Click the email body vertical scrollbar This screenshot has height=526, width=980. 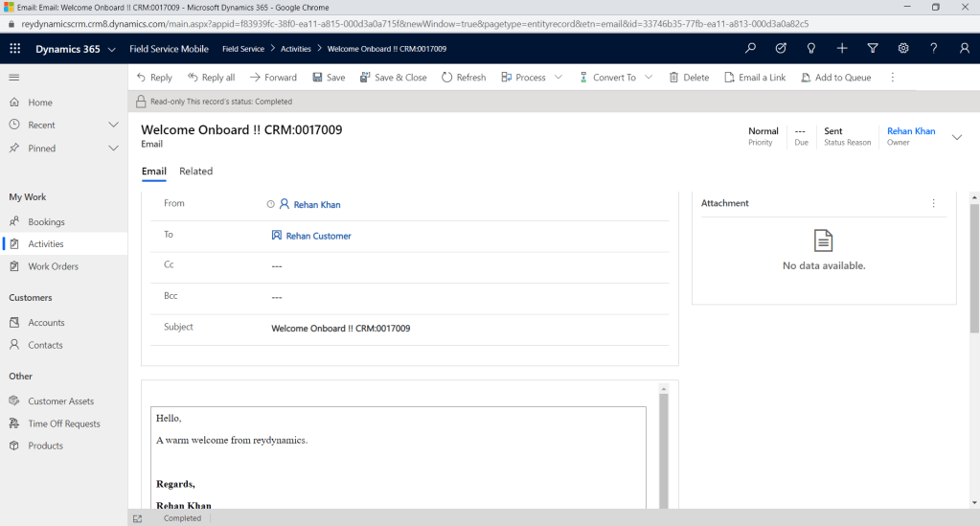click(663, 441)
